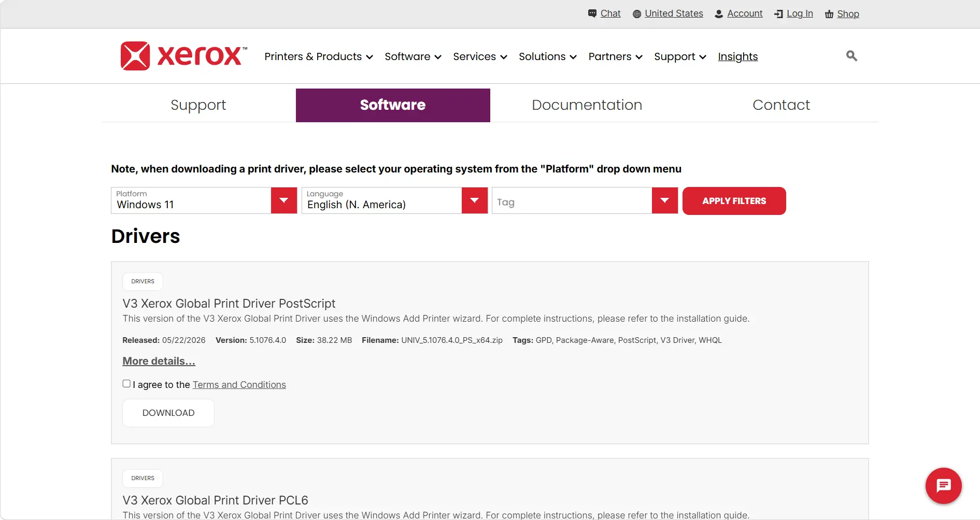Check the Terms and Conditions agreement box
This screenshot has width=980, height=520.
[x=126, y=384]
